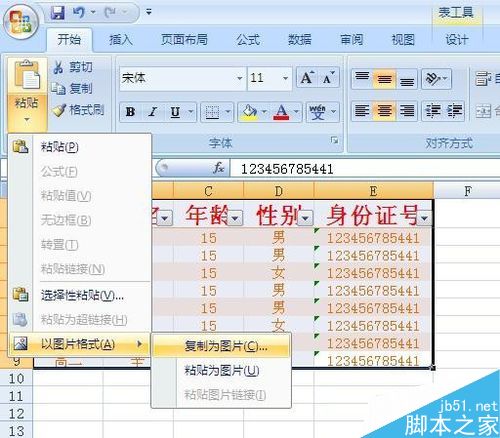Screen dimensions: 500x438
Task: Align text to the bottom
Action: (407, 79)
